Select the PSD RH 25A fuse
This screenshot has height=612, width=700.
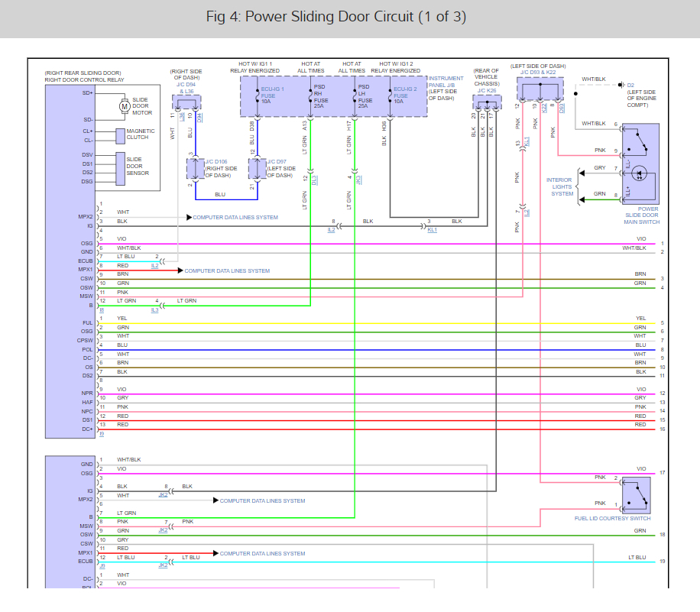309,98
